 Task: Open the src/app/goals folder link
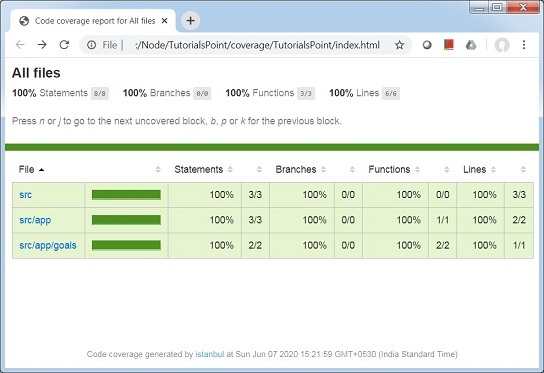click(48, 245)
